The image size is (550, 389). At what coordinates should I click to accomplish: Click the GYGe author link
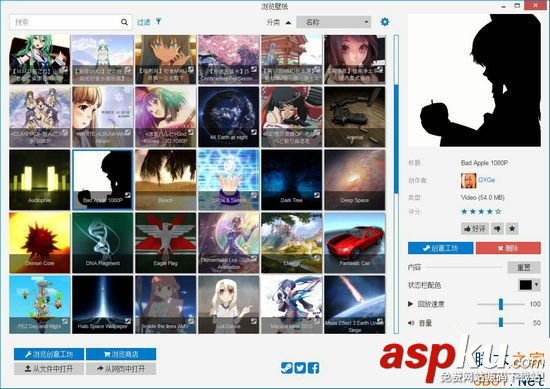[x=487, y=180]
